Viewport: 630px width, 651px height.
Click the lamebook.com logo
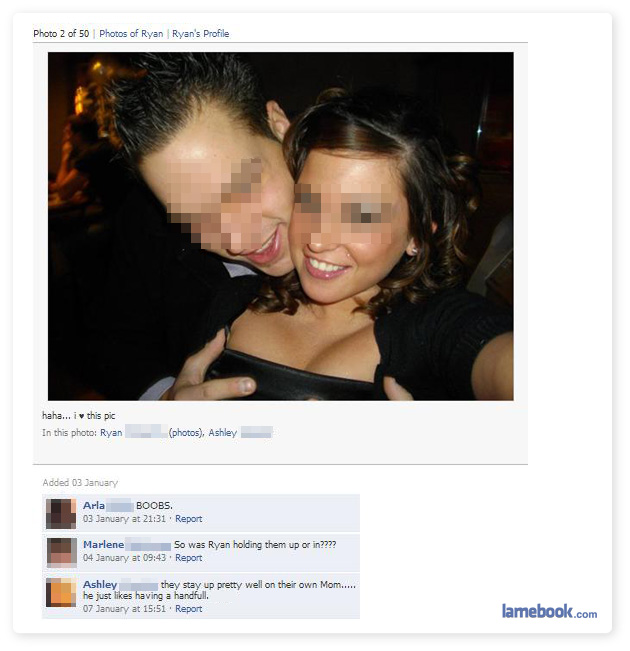[x=549, y=611]
